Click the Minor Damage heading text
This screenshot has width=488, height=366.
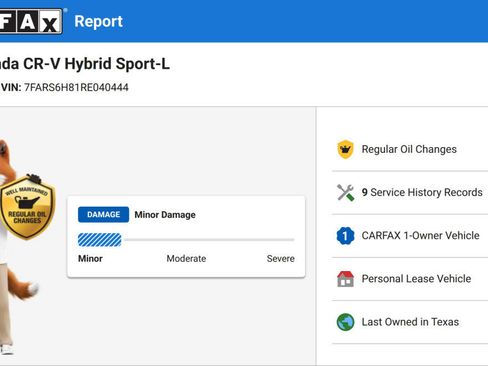click(x=165, y=215)
